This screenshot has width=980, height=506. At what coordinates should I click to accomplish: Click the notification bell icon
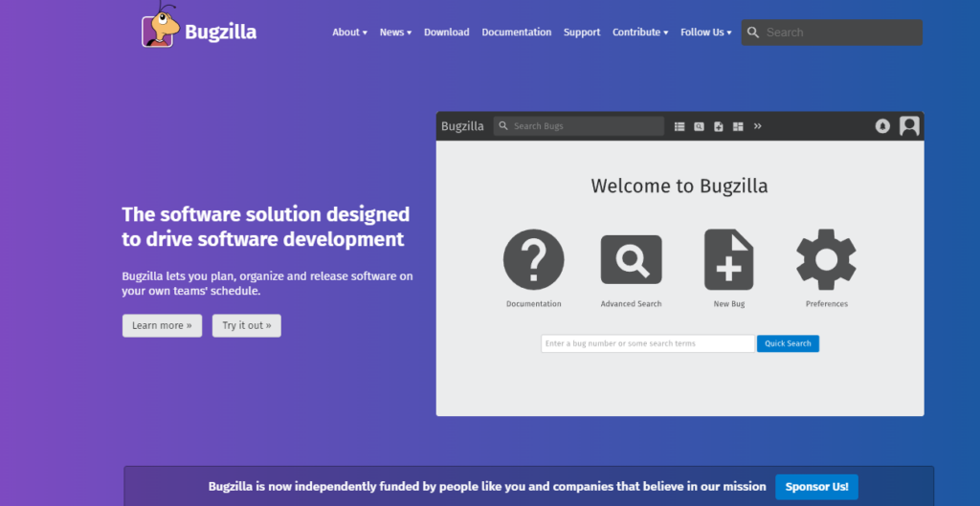882,126
